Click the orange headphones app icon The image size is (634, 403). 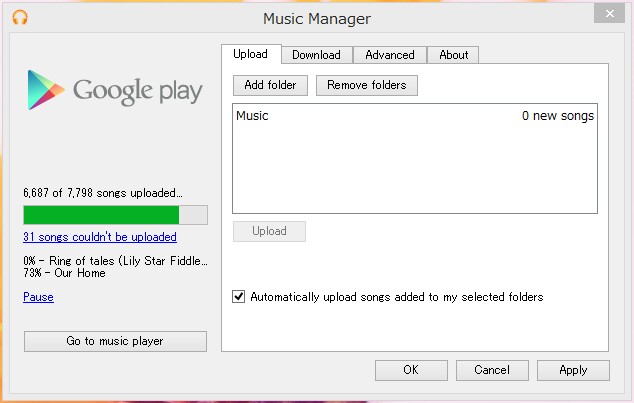tap(20, 17)
